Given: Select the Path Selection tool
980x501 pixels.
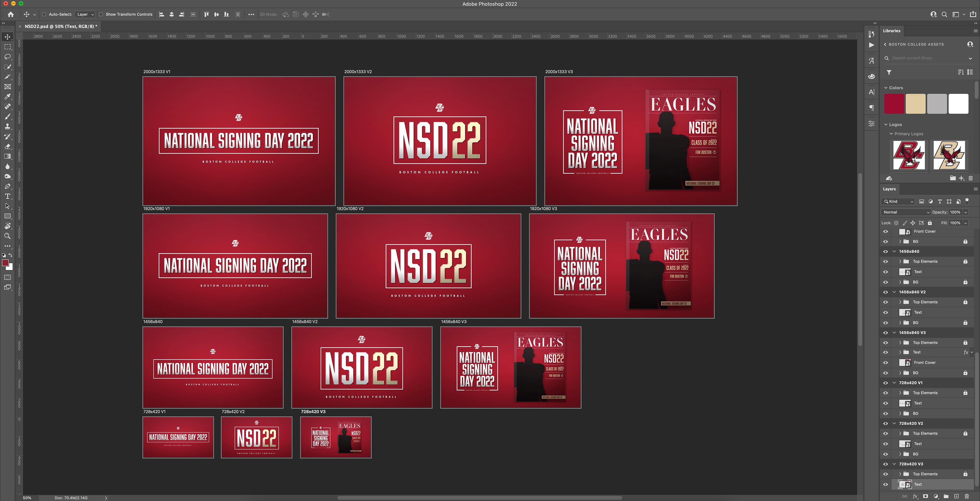Looking at the screenshot, I should point(7,206).
